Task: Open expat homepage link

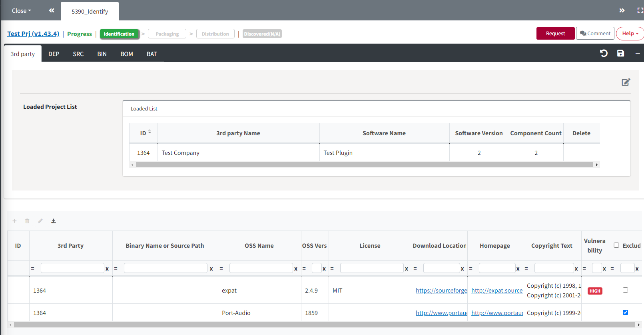Action: 497,291
